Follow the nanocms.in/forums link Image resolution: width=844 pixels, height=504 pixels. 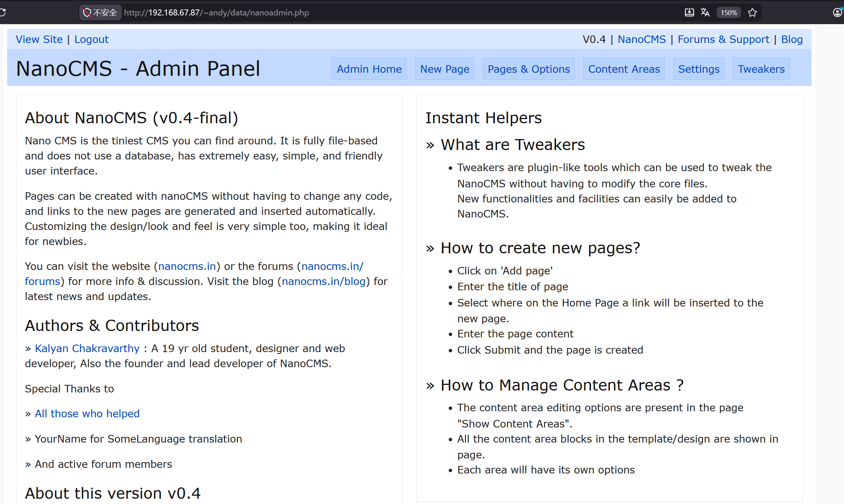tap(332, 267)
